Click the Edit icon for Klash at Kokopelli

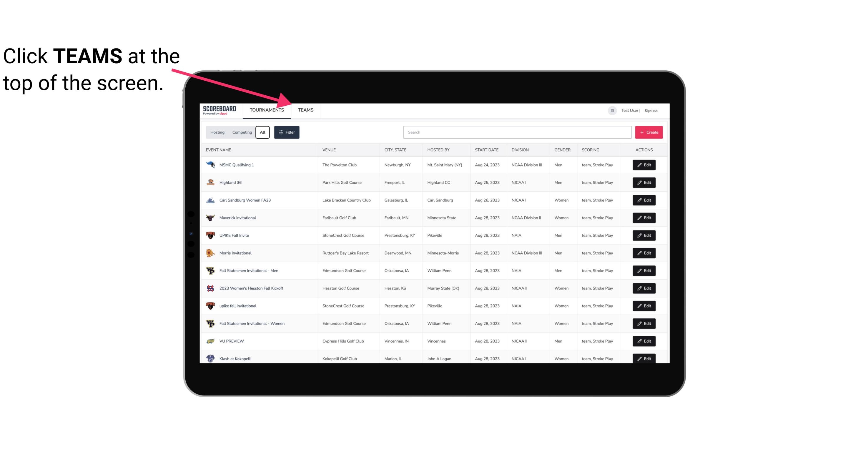(x=644, y=358)
